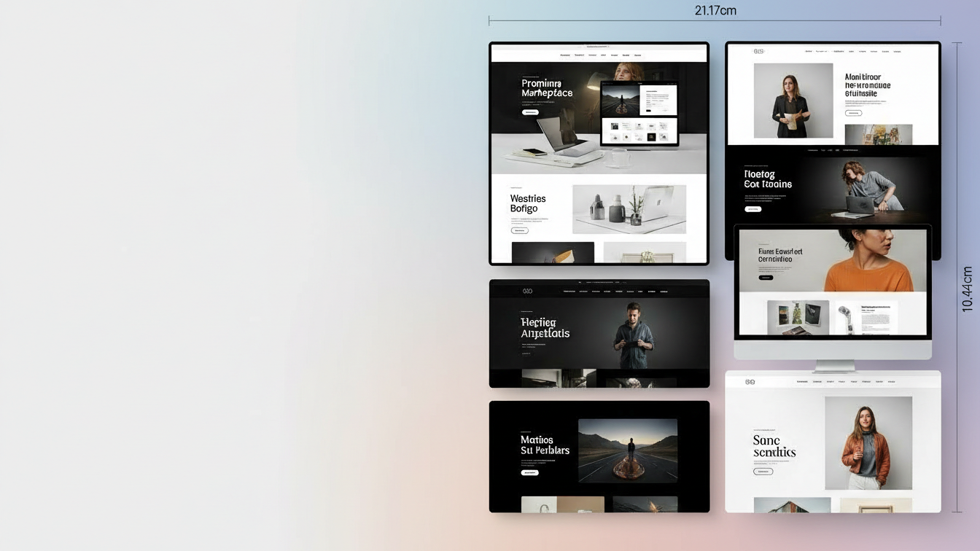The image size is (980, 551).
Task: Select the 10.44cm height dimension label
Action: (x=967, y=289)
